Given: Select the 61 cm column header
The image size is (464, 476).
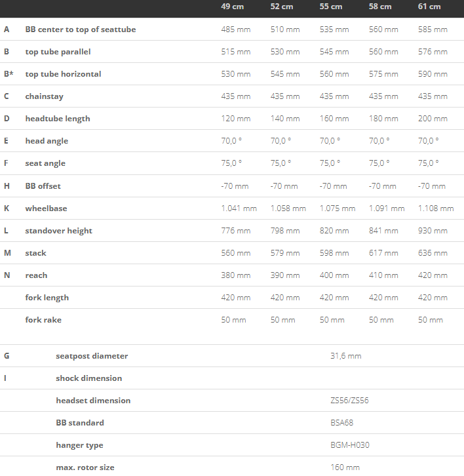Looking at the screenshot, I should [x=429, y=7].
